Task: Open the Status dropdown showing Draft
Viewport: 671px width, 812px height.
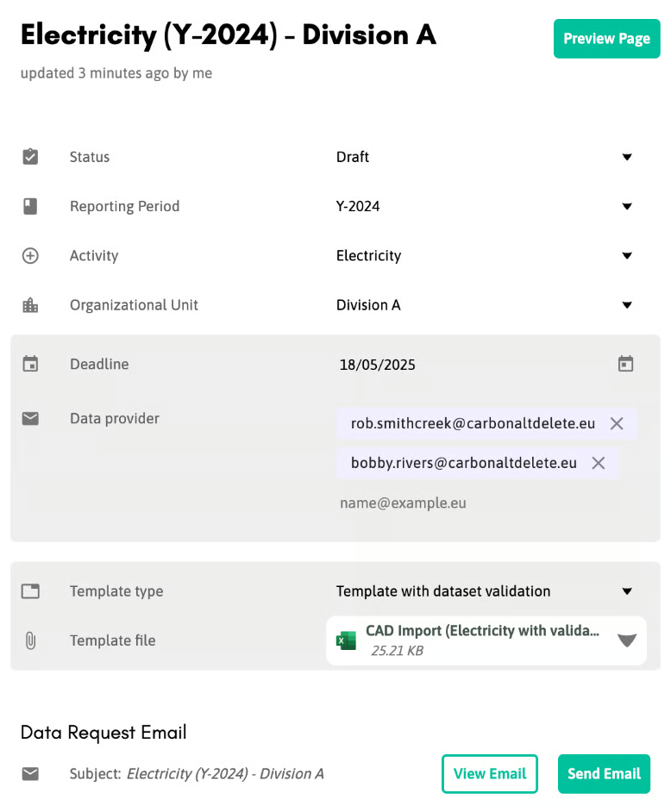Action: click(484, 157)
